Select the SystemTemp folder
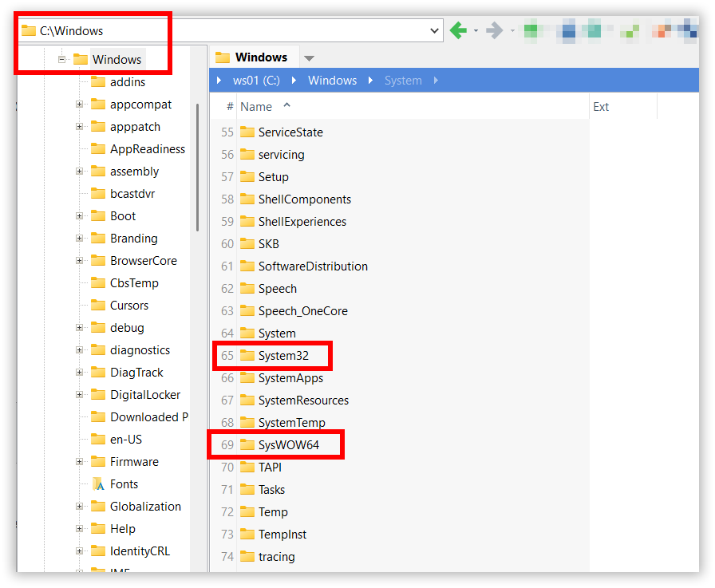Image resolution: width=715 pixels, height=588 pixels. tap(292, 423)
